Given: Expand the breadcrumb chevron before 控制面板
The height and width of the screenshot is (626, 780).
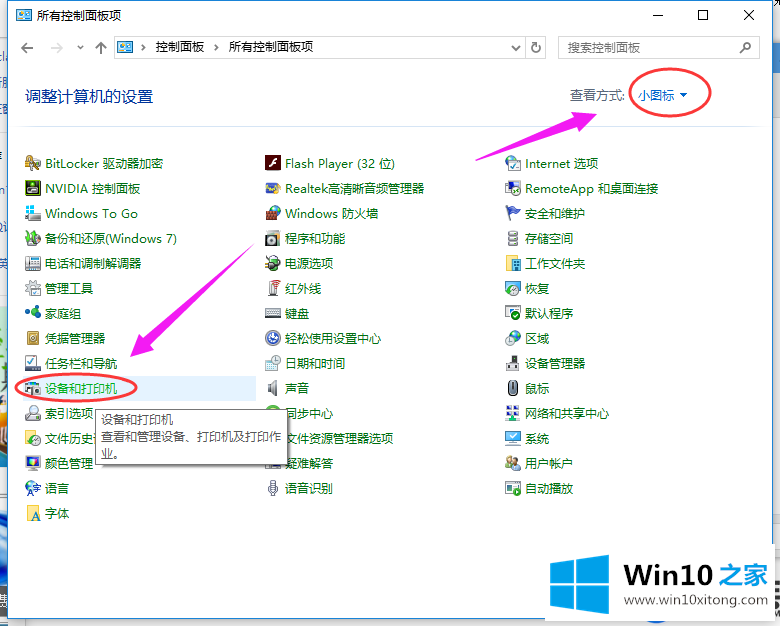Looking at the screenshot, I should [143, 47].
